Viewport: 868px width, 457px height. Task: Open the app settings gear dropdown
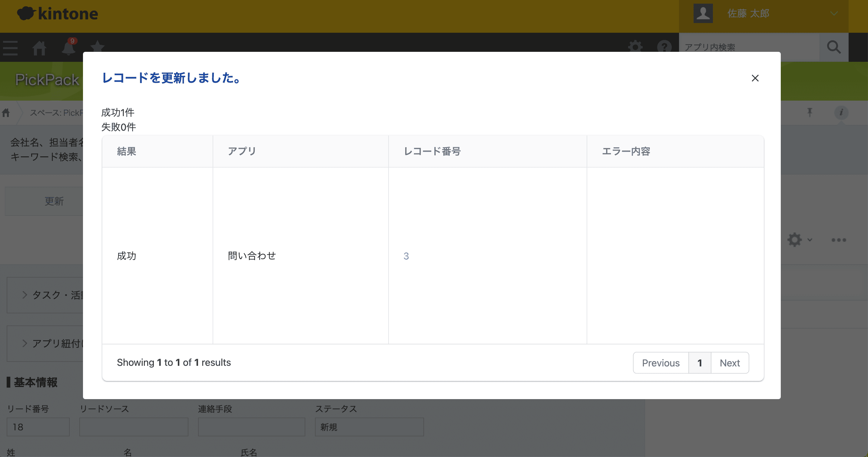point(800,240)
